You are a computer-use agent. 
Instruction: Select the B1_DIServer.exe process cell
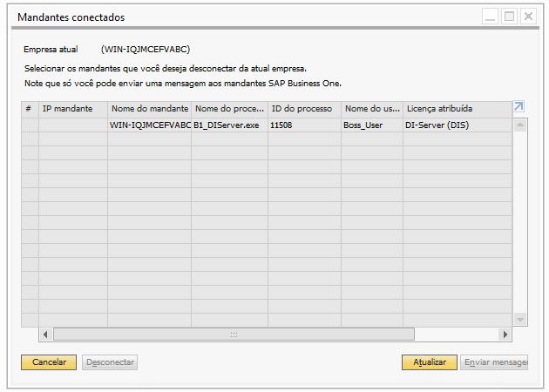coord(229,125)
